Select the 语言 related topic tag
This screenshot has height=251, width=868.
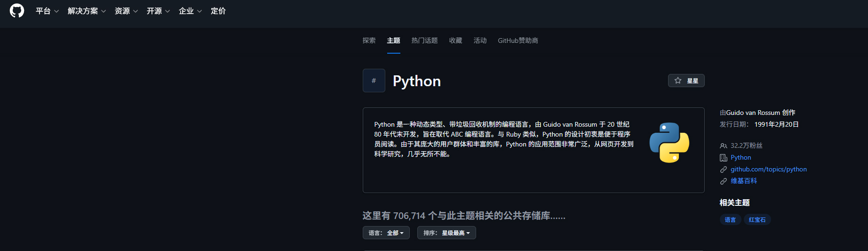coord(730,219)
